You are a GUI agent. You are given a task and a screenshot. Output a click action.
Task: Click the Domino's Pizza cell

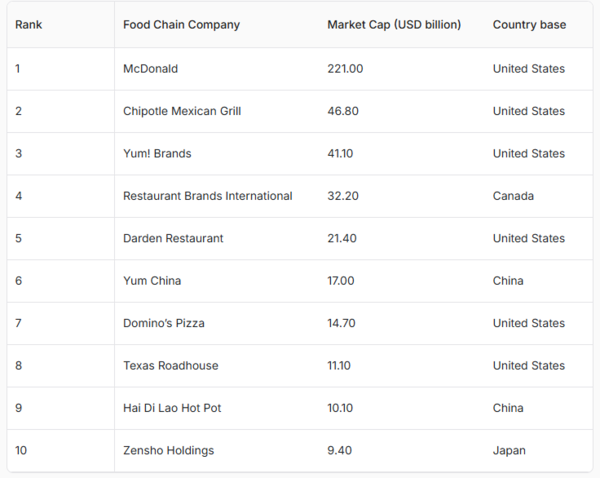(x=166, y=323)
